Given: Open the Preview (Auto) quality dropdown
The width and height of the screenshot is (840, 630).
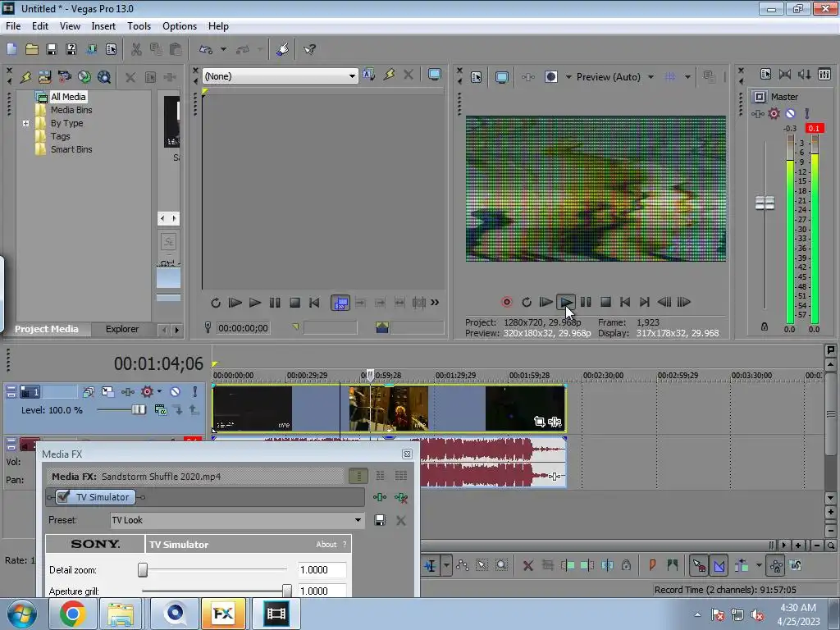Looking at the screenshot, I should point(651,77).
